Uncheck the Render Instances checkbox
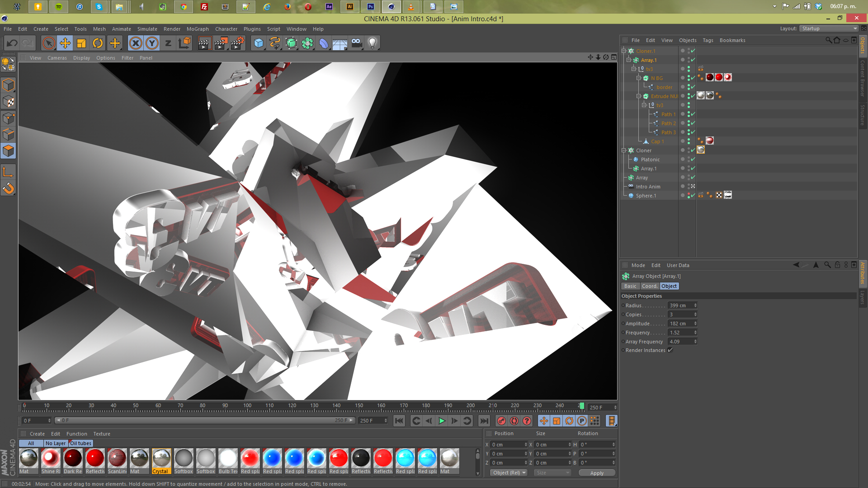868x488 pixels. pyautogui.click(x=670, y=350)
